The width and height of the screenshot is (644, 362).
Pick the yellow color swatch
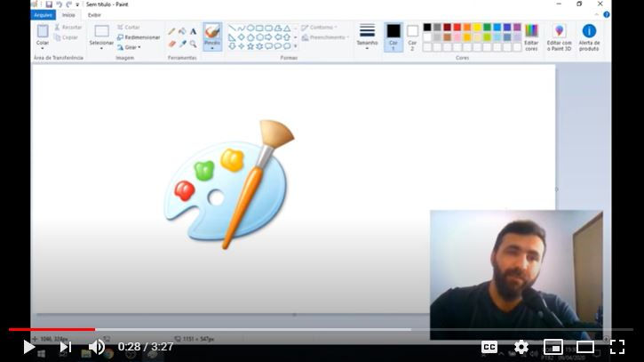pyautogui.click(x=477, y=28)
